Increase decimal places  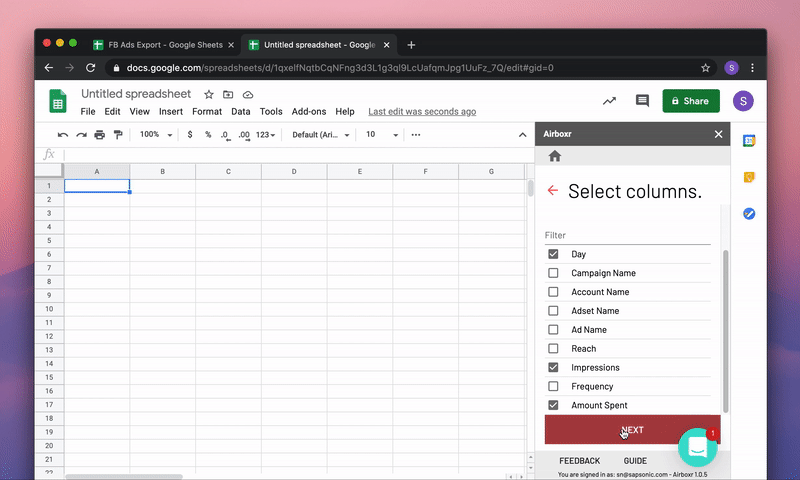(x=244, y=135)
